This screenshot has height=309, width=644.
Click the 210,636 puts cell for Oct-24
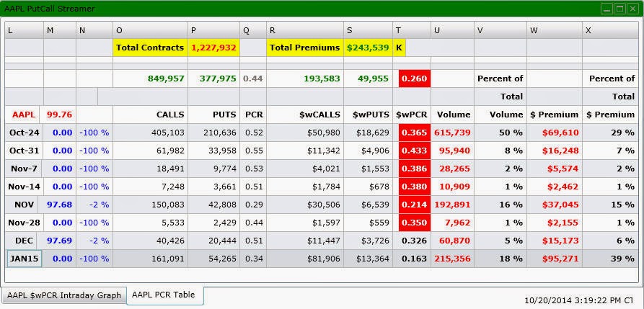213,133
